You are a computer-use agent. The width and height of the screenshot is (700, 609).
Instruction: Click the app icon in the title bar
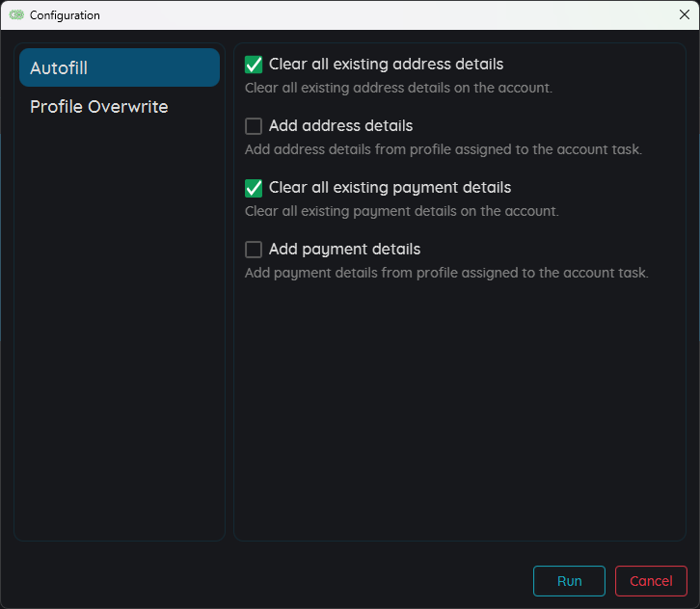16,15
